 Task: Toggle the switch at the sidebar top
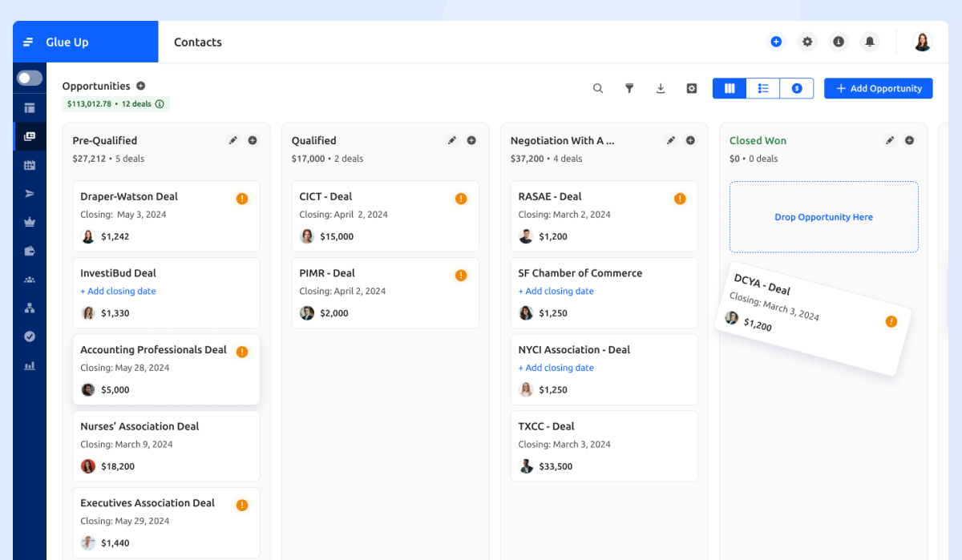point(29,78)
